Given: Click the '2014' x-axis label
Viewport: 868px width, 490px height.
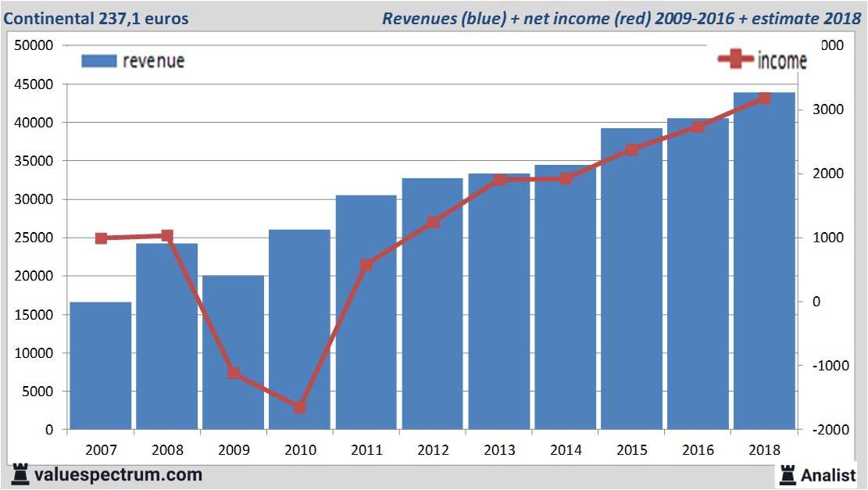Looking at the screenshot, I should (566, 449).
